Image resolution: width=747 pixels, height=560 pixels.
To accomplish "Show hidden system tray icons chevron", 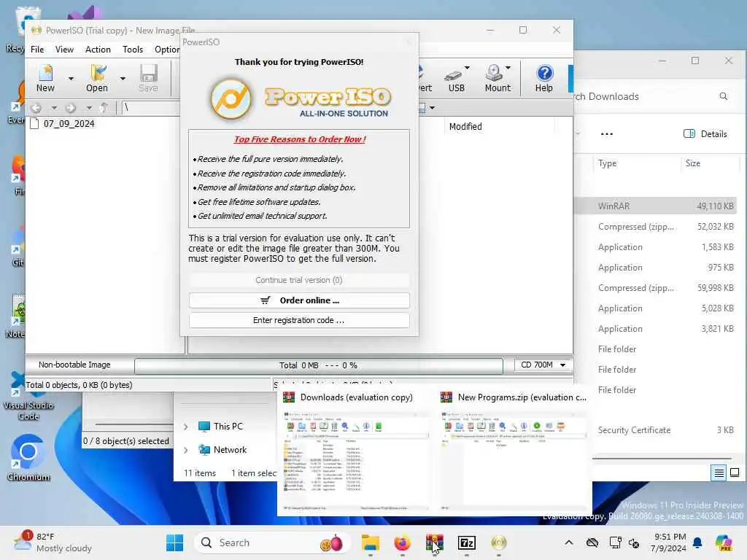I will tap(569, 542).
